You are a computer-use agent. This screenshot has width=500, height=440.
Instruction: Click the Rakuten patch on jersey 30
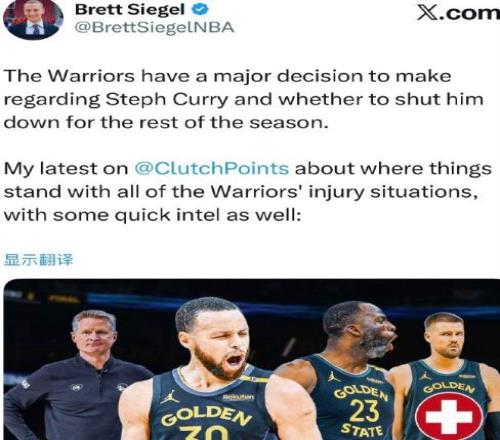click(238, 397)
